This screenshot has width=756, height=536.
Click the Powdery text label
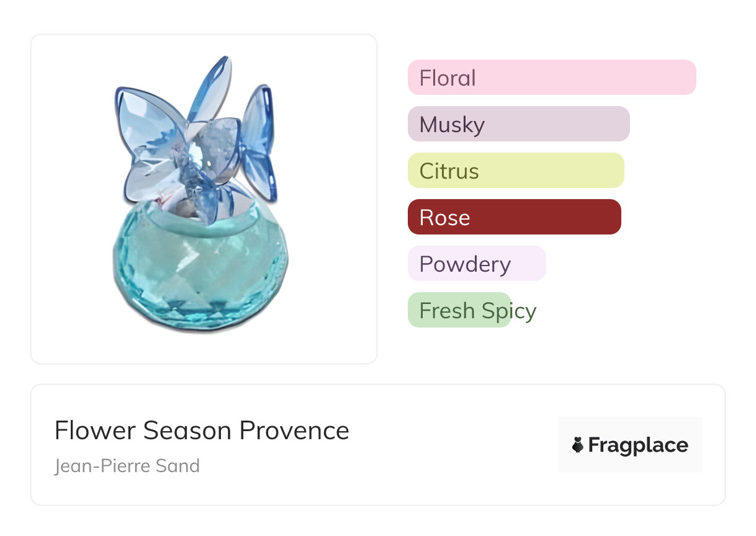click(465, 264)
